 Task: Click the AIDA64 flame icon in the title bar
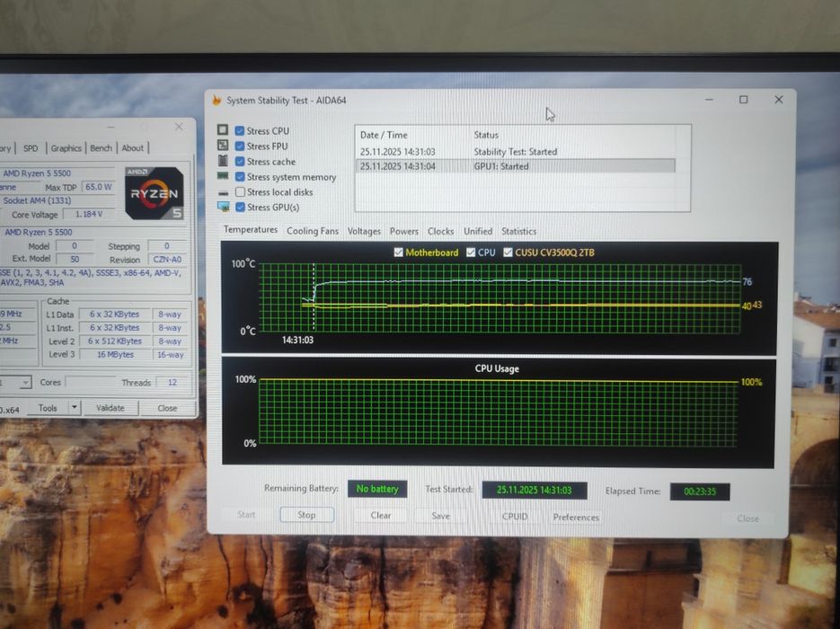tap(217, 100)
